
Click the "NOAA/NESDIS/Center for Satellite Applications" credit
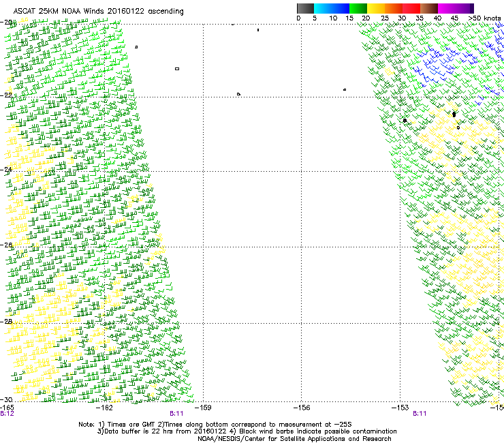coord(294,439)
